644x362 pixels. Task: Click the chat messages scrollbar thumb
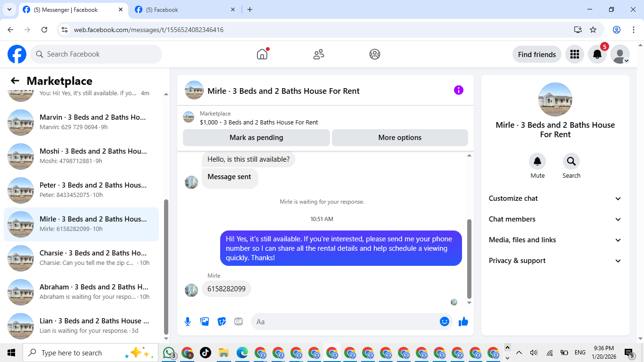point(469,259)
